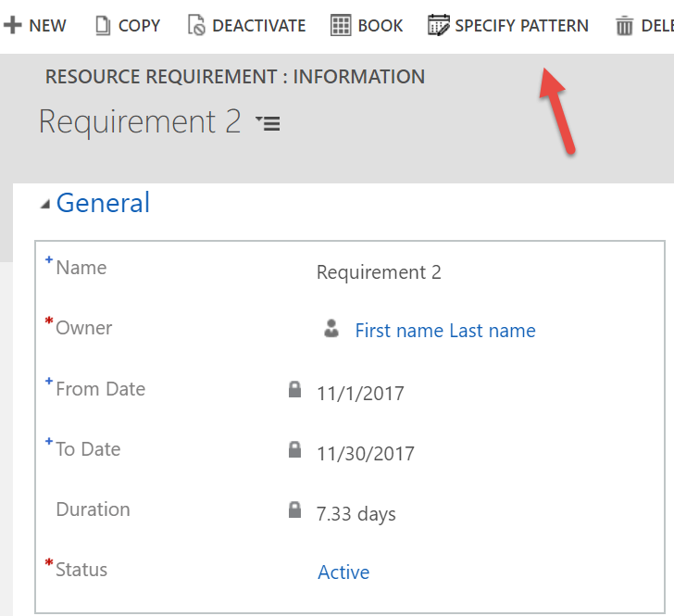Click the lock icon next to To Date
This screenshot has width=674, height=616.
pyautogui.click(x=295, y=450)
